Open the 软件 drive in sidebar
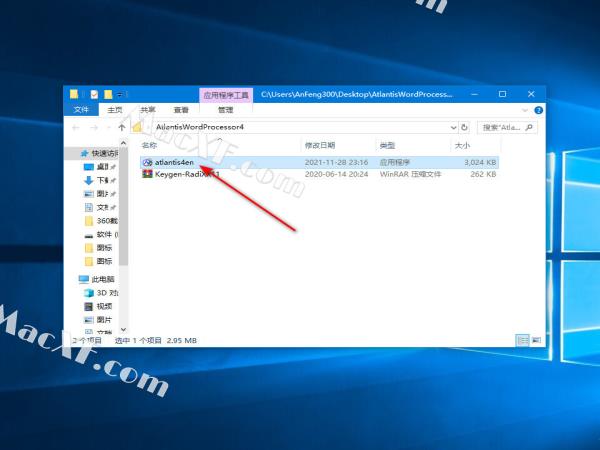This screenshot has height=450, width=600. pyautogui.click(x=107, y=234)
